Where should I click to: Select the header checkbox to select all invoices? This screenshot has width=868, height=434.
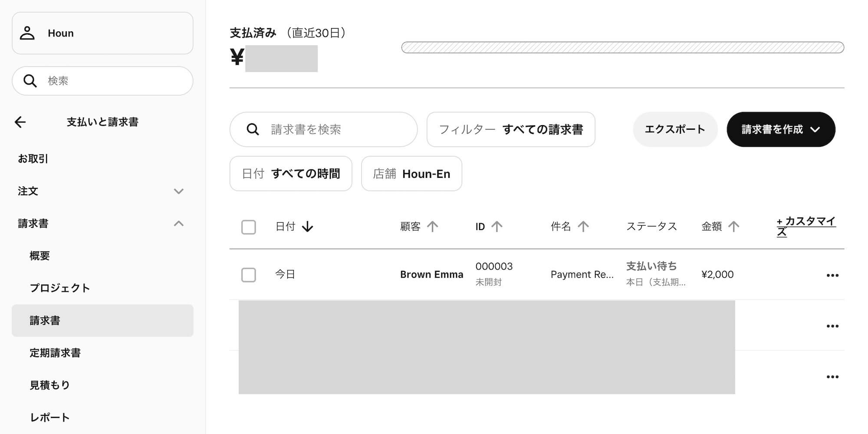[249, 227]
